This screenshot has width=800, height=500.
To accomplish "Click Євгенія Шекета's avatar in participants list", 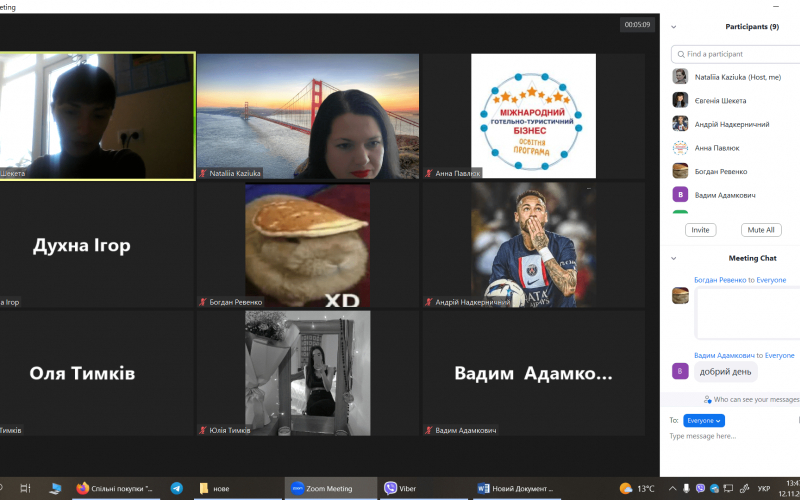I will tap(680, 100).
